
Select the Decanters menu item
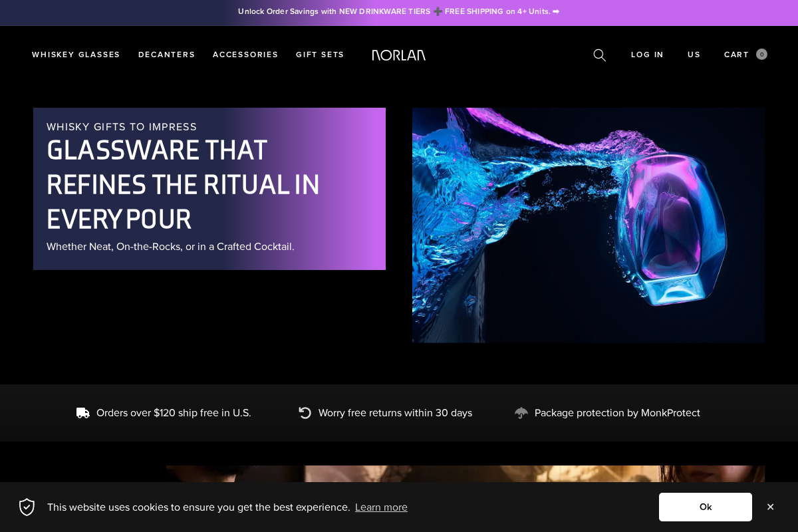[x=166, y=55]
